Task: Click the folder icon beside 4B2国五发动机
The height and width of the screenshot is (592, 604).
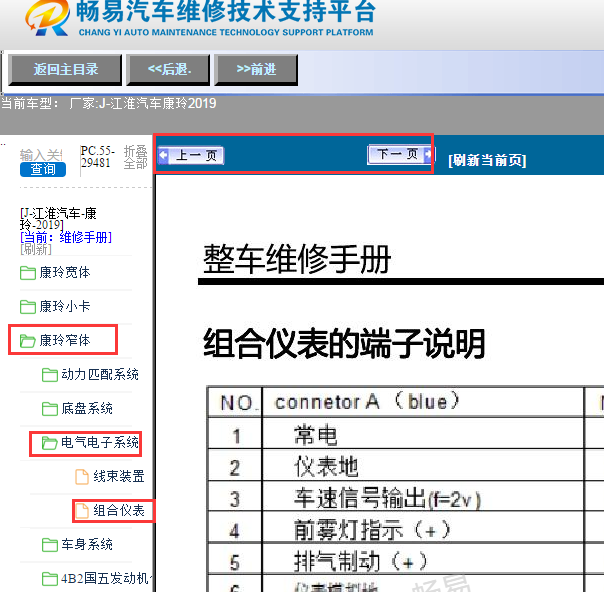Action: click(x=50, y=579)
